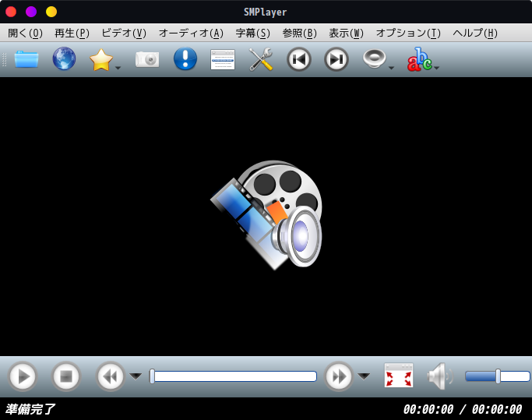Click the toolbar drag handle grip

pyautogui.click(x=5, y=59)
